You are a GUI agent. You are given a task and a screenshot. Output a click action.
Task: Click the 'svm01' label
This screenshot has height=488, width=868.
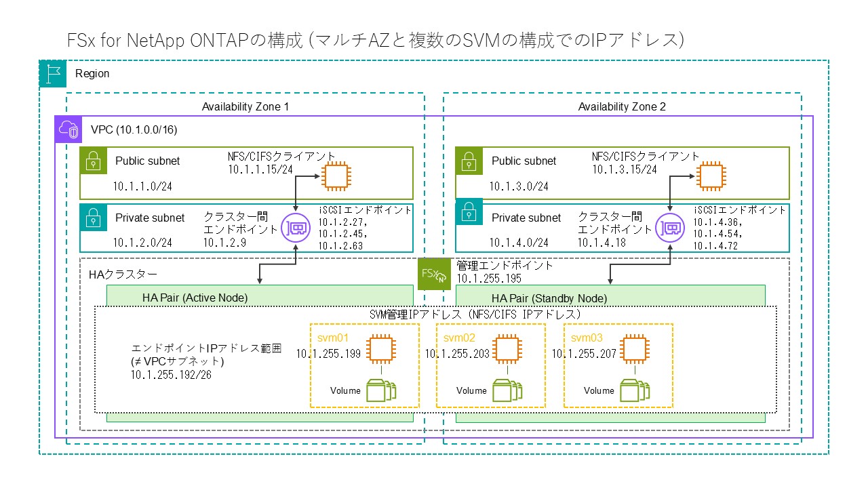point(332,337)
